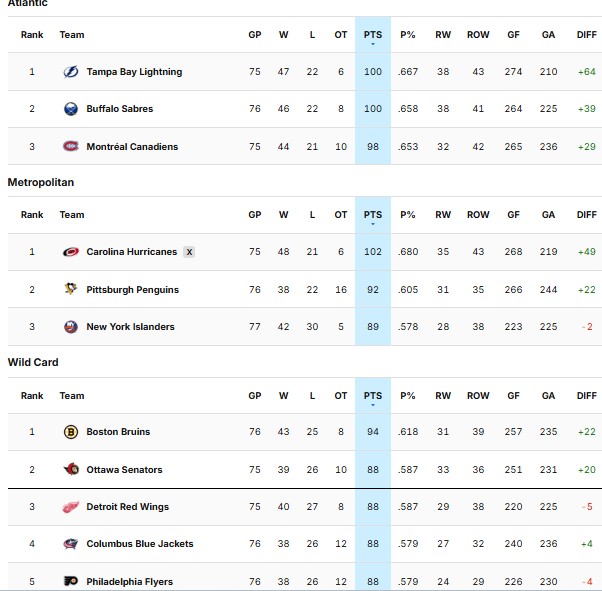This screenshot has width=602, height=591.
Task: Click the Montréal Canadiens logo icon
Action: (x=71, y=147)
